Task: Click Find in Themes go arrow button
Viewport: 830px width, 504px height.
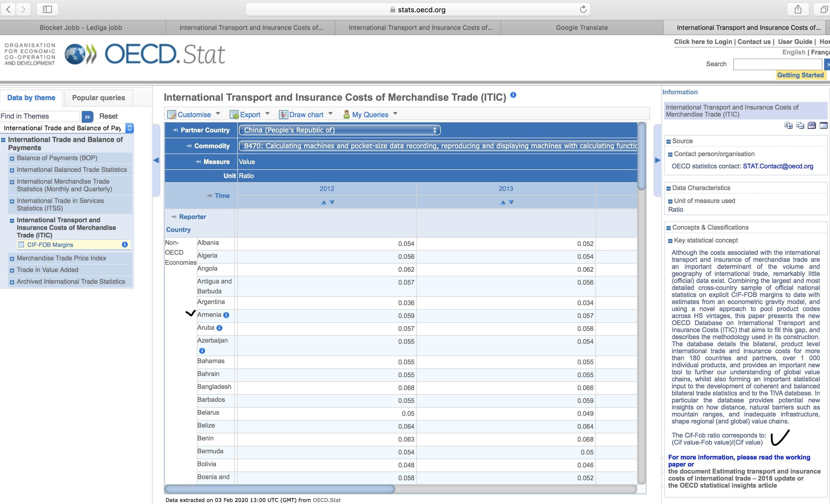Action: 88,117
